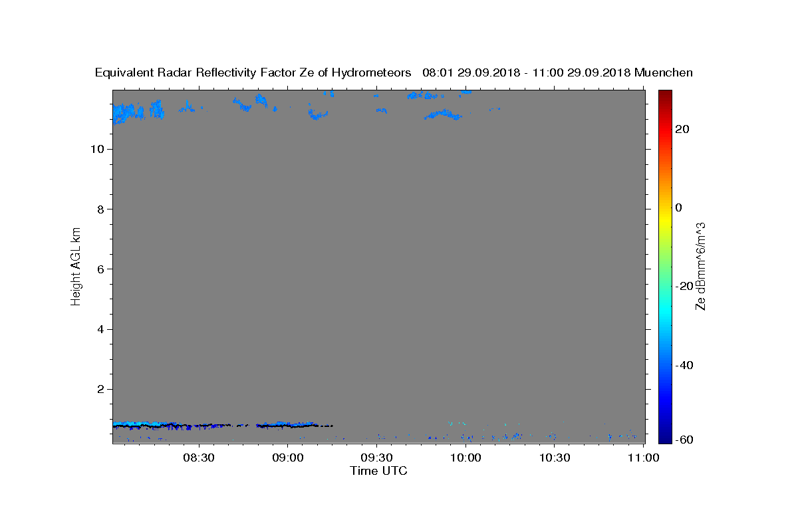Click the high cirrus echo near 11 km at plot start
798x532 pixels.
(128, 112)
